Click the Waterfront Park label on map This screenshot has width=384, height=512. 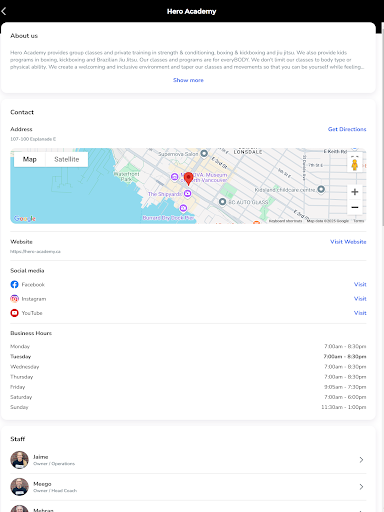(126, 176)
